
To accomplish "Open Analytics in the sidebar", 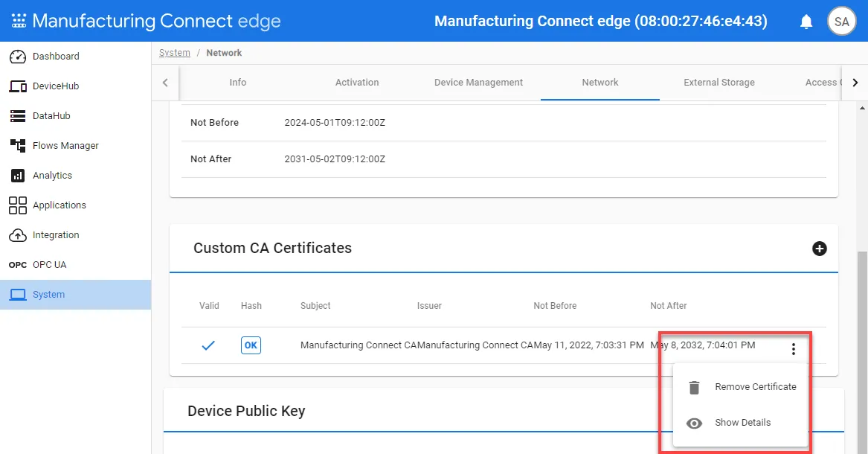I will (75, 176).
